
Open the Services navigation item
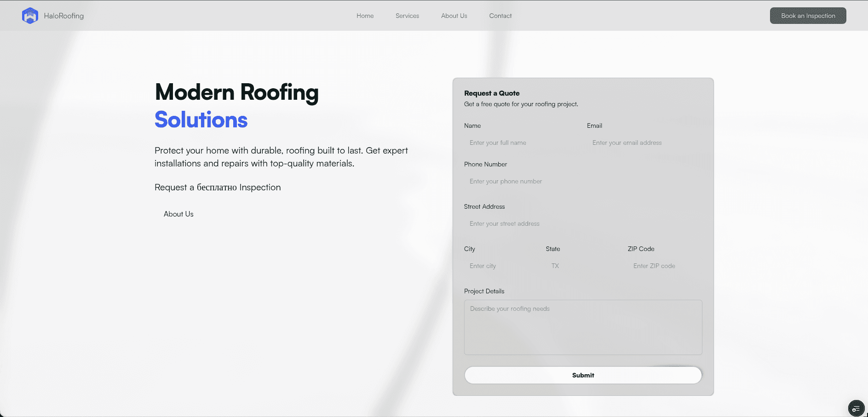point(407,16)
